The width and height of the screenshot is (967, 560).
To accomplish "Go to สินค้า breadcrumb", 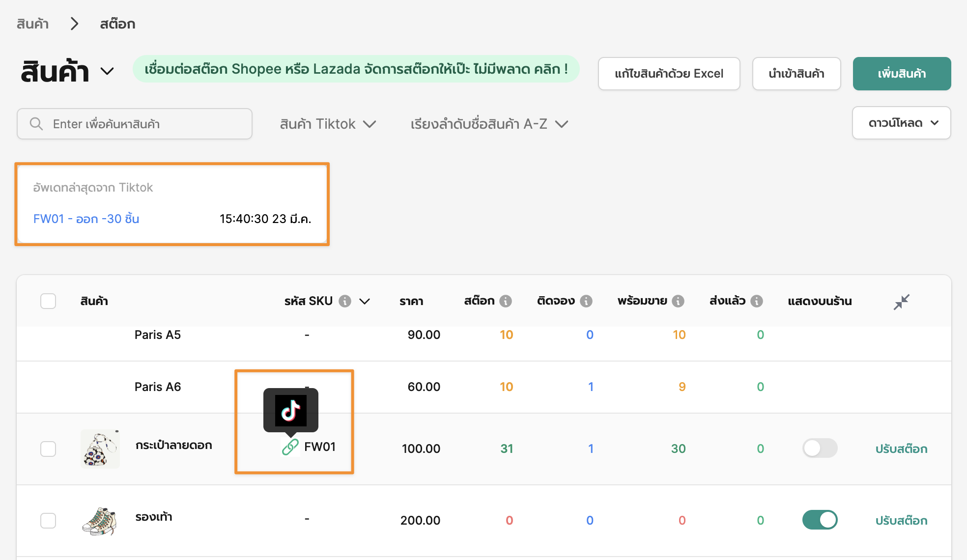I will [x=32, y=24].
